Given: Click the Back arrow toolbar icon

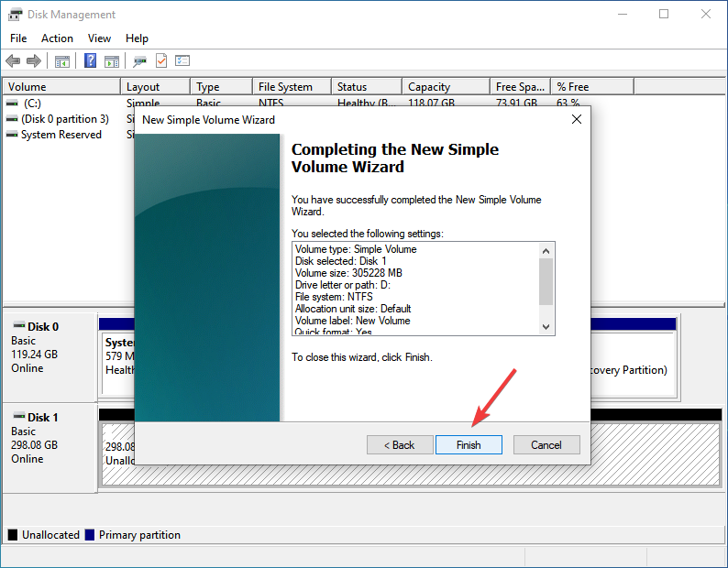Looking at the screenshot, I should (13, 60).
